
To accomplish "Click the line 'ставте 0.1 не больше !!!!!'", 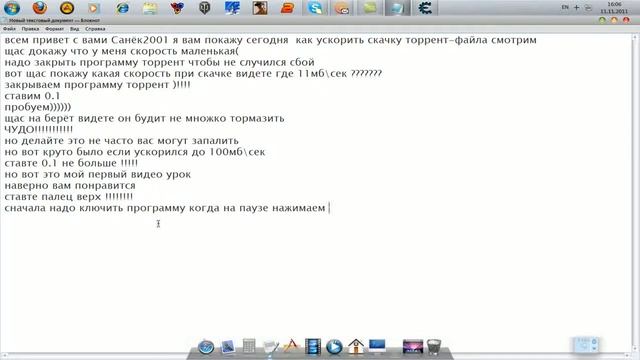I will tap(71, 163).
